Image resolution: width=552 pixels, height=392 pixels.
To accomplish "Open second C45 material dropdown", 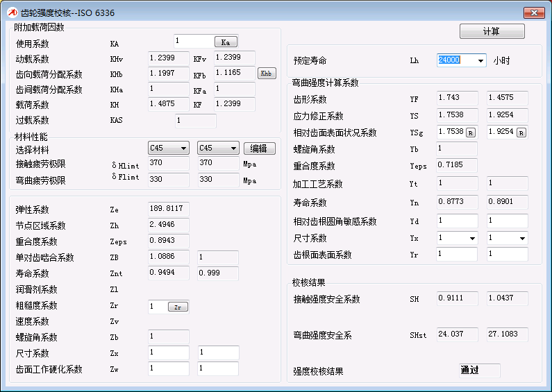I will point(233,148).
